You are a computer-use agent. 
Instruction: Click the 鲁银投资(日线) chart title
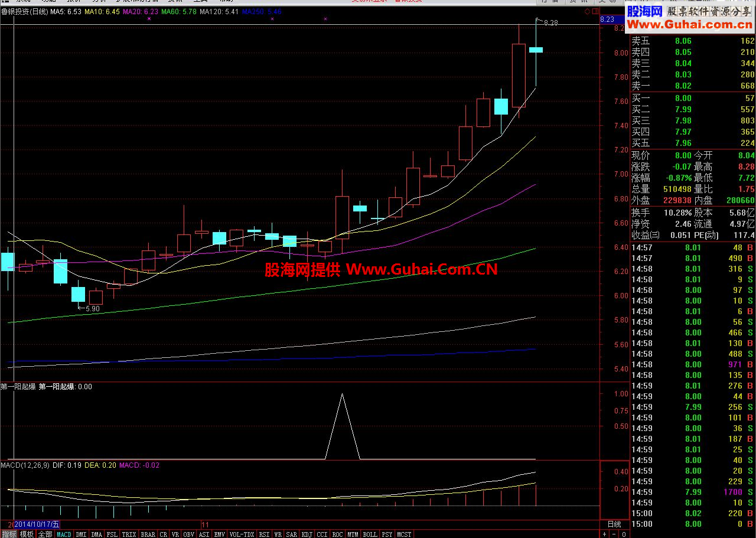(24, 11)
